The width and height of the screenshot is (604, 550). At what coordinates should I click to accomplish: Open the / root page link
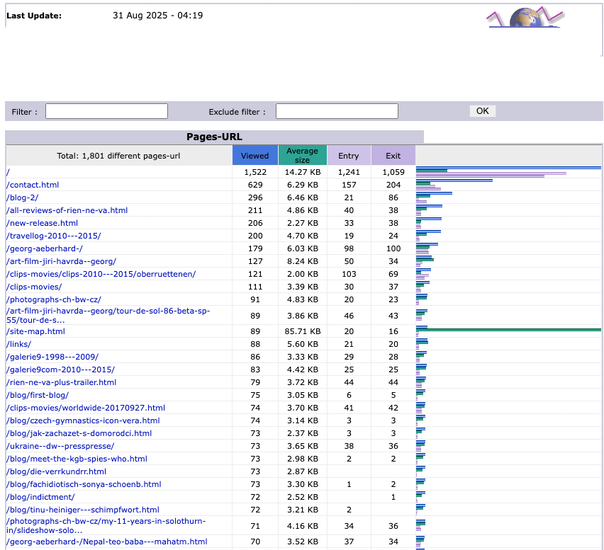pos(8,172)
